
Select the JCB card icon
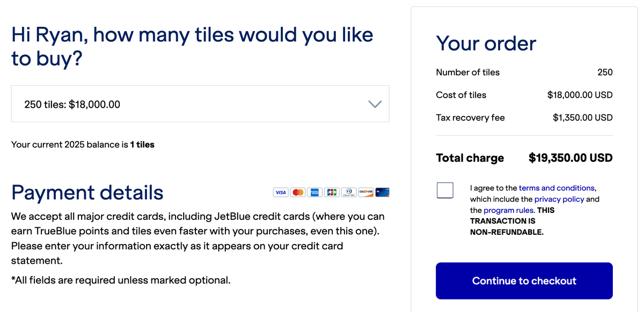coord(332,192)
